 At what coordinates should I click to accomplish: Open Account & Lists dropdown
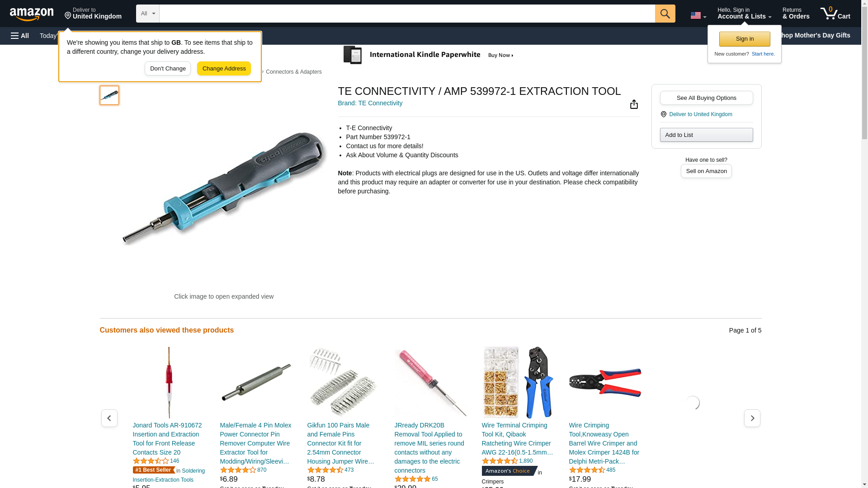(744, 14)
